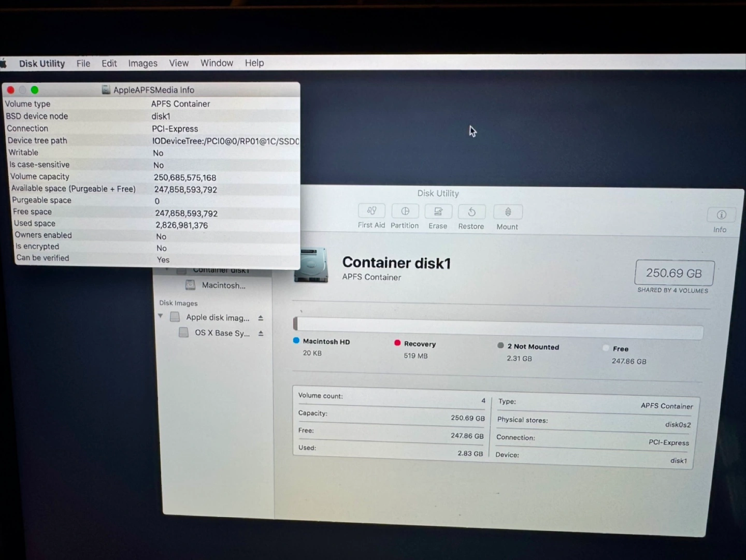Click the Container disk1 drive icon
The image size is (746, 560).
click(x=311, y=265)
